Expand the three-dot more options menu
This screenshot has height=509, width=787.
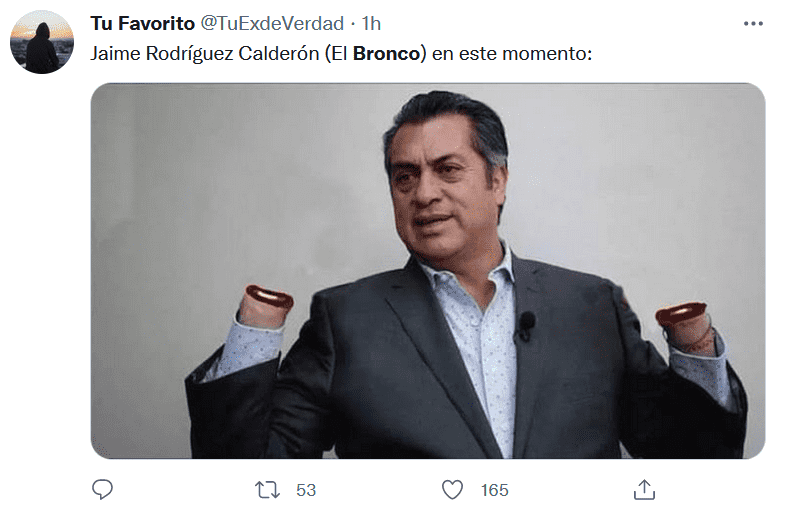click(x=753, y=24)
